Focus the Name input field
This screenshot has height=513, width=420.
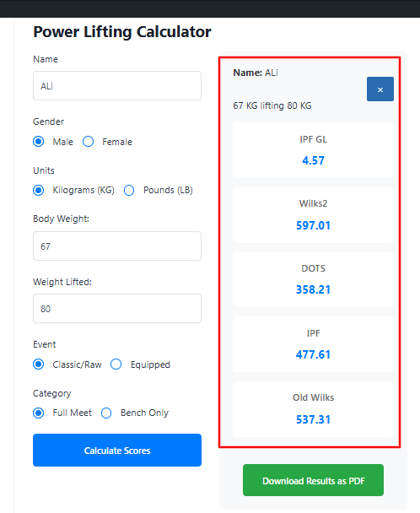(117, 86)
